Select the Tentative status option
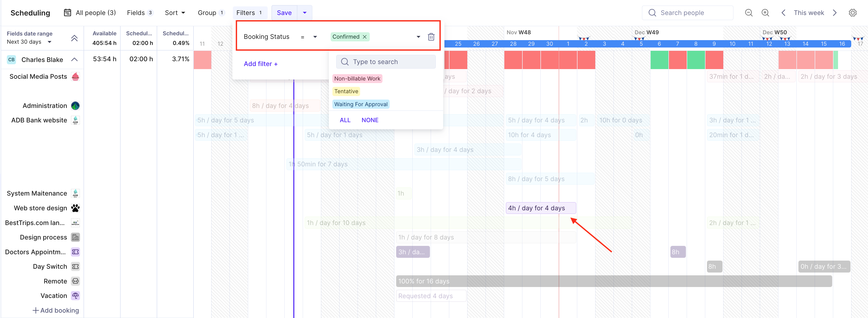The width and height of the screenshot is (868, 318). (346, 91)
